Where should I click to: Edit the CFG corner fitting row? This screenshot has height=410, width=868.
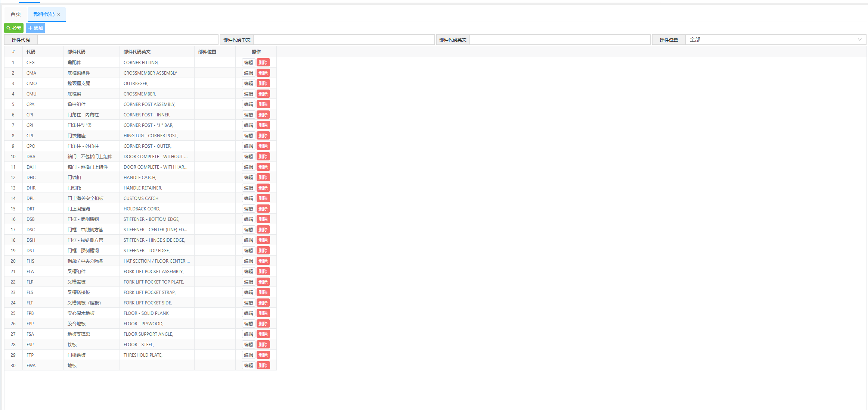248,63
